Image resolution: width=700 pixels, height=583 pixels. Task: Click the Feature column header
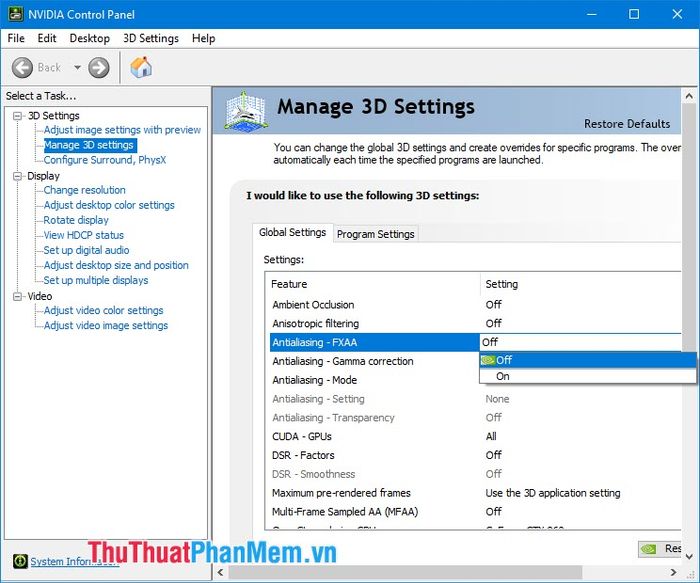[373, 284]
